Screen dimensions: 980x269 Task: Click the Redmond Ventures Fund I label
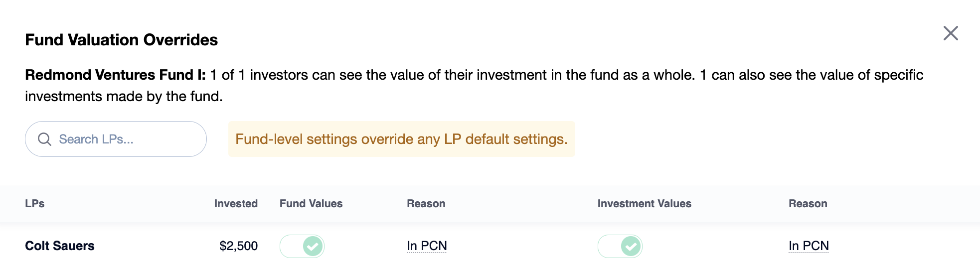point(115,75)
